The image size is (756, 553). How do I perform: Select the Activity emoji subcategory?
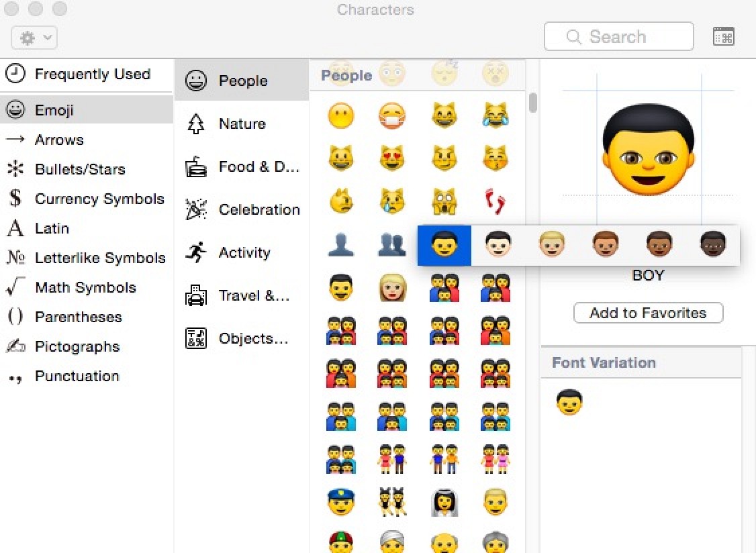(x=244, y=252)
